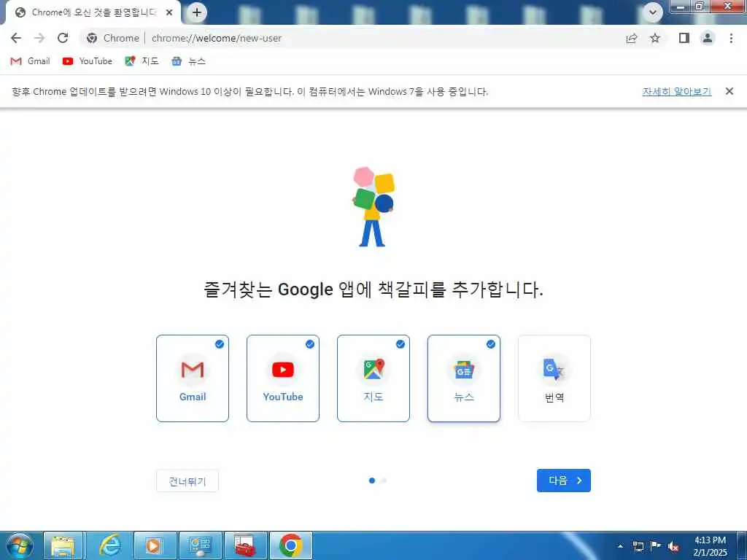
Task: Dismiss the Windows 10 update infobar
Action: [729, 91]
